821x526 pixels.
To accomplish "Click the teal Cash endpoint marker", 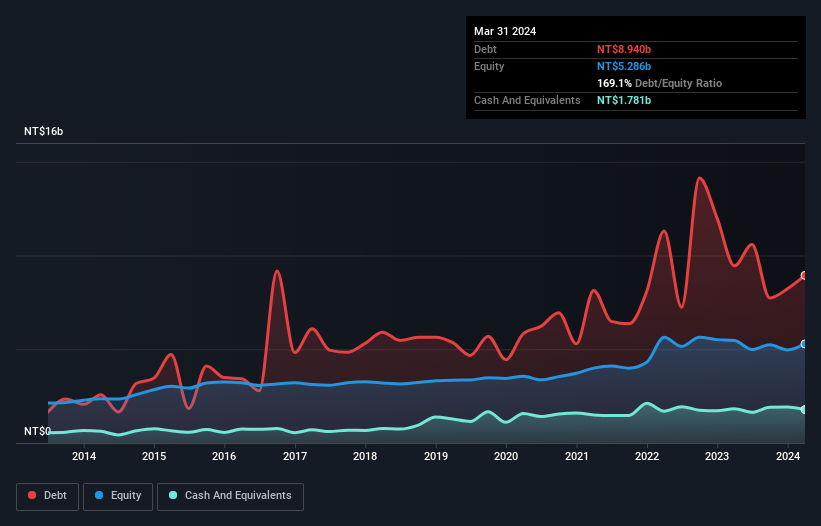I will tap(804, 409).
